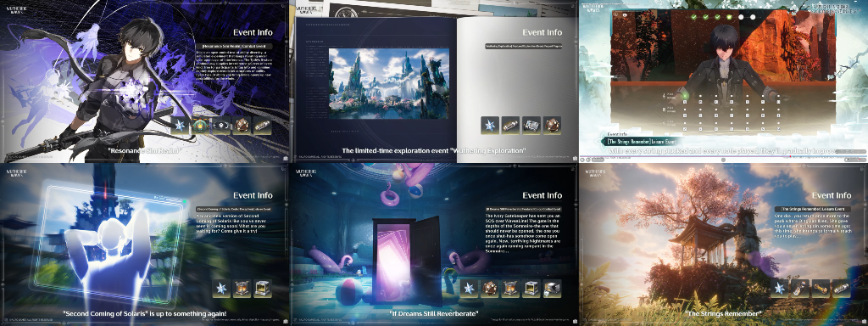
Task: Click "Resonance Sim Realm" caption text
Action: [x=144, y=151]
